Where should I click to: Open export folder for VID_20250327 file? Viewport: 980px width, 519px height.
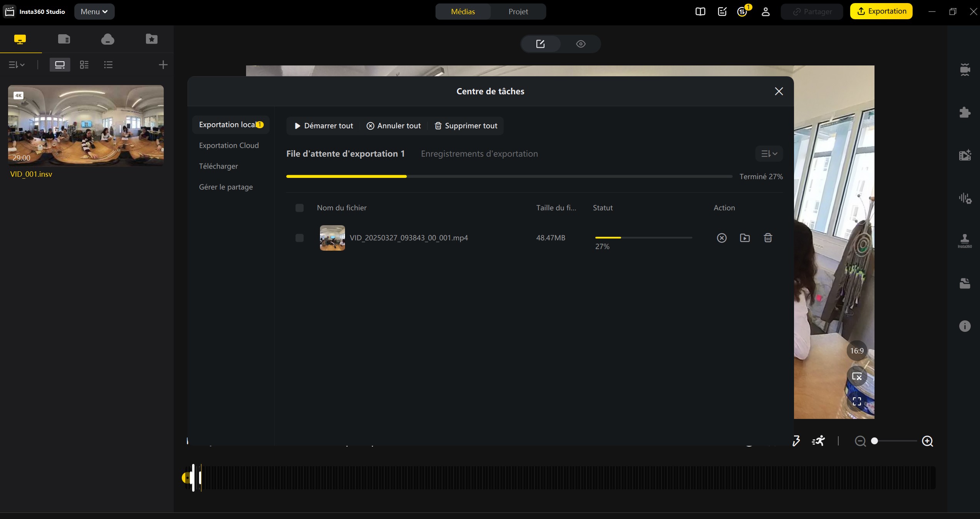(x=745, y=238)
